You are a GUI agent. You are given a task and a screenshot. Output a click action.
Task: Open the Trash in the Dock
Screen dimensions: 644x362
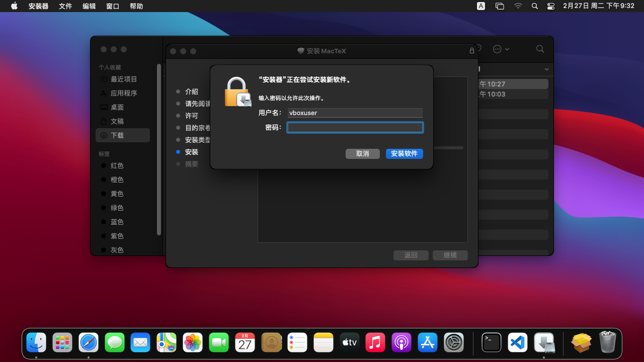point(608,343)
